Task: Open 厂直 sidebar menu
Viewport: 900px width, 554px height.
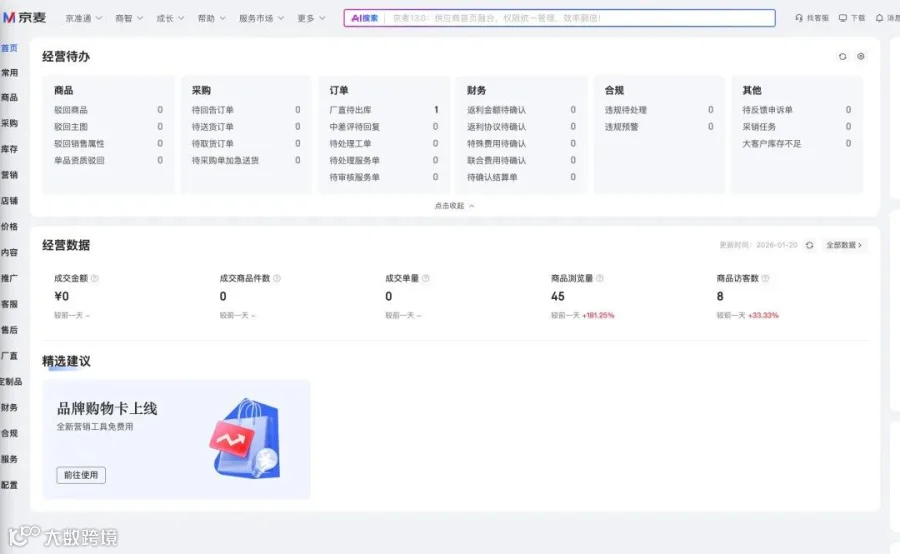Action: (x=9, y=356)
